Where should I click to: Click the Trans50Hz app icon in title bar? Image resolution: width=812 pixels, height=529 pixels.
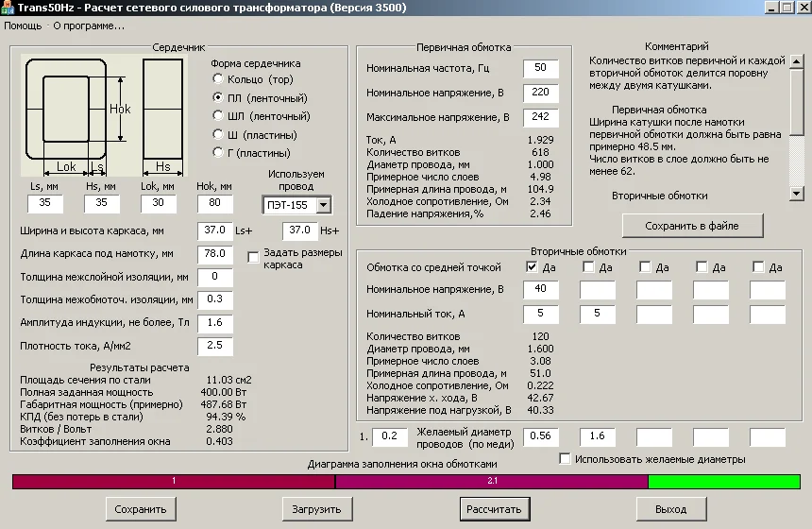click(x=8, y=8)
